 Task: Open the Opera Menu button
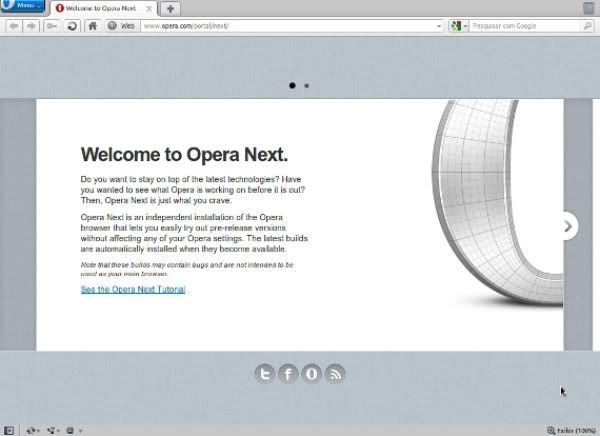pyautogui.click(x=23, y=5)
